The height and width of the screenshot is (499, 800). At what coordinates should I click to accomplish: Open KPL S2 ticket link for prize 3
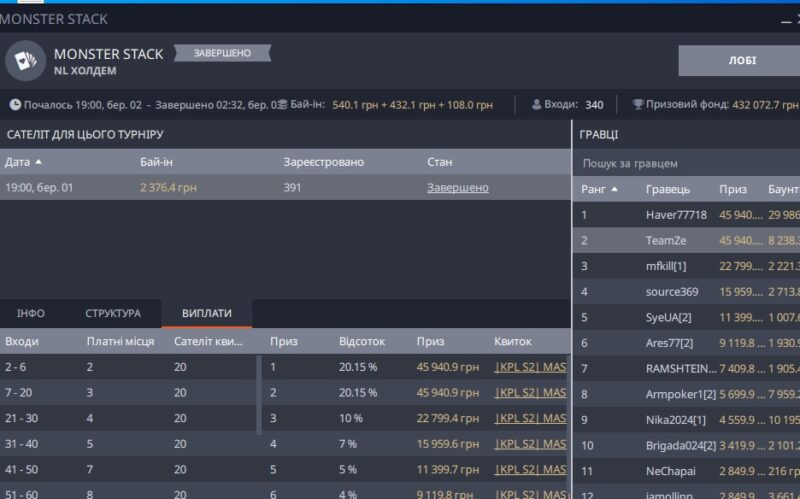(530, 418)
